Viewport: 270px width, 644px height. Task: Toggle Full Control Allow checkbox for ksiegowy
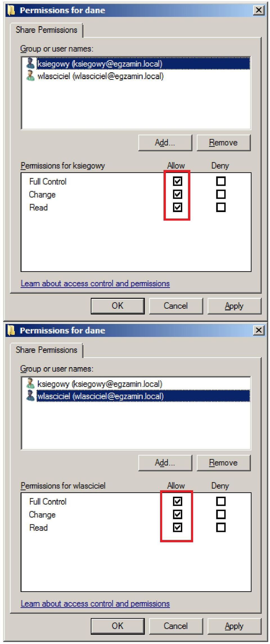(177, 181)
